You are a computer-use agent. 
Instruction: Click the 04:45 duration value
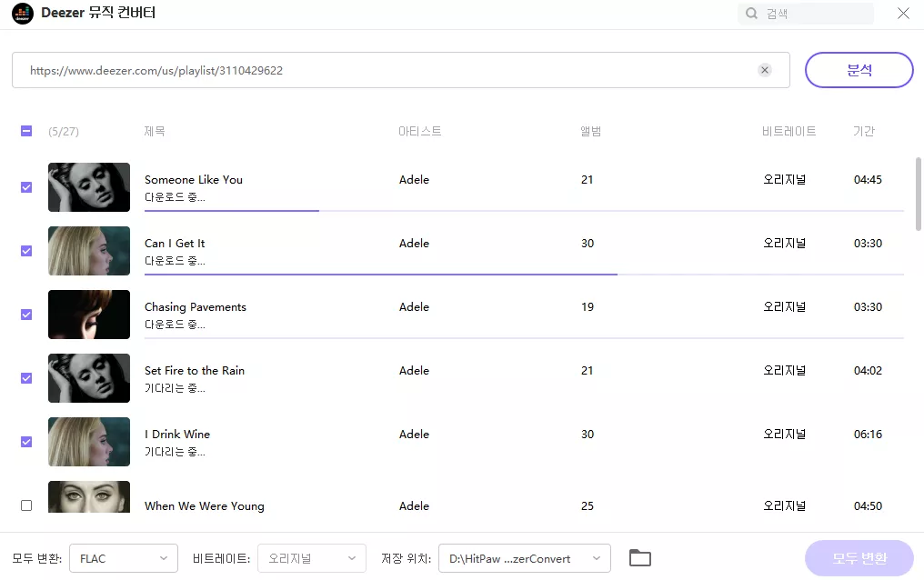pos(868,180)
